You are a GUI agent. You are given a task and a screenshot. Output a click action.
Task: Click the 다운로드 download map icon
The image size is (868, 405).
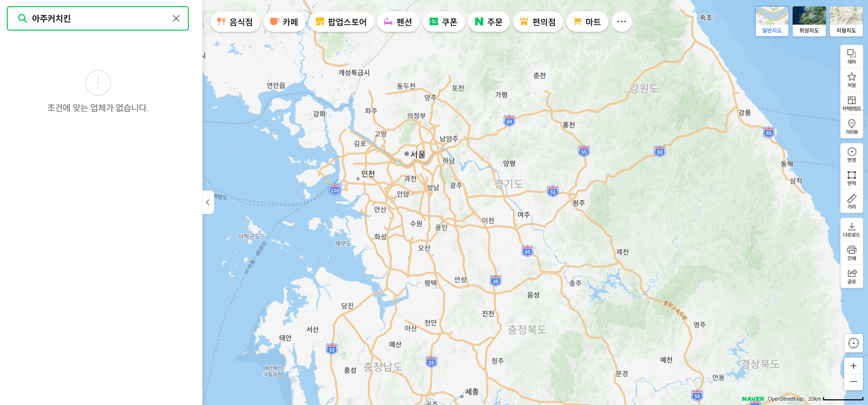click(x=852, y=229)
